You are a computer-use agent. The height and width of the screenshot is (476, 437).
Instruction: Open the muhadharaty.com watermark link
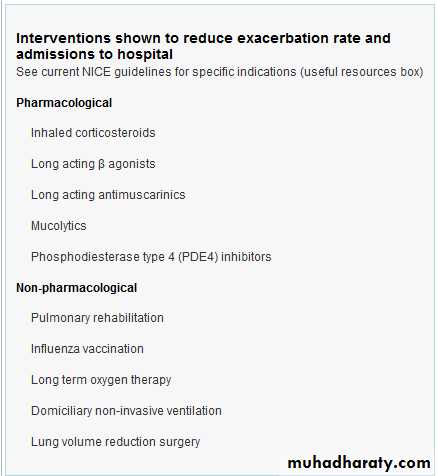pyautogui.click(x=359, y=463)
